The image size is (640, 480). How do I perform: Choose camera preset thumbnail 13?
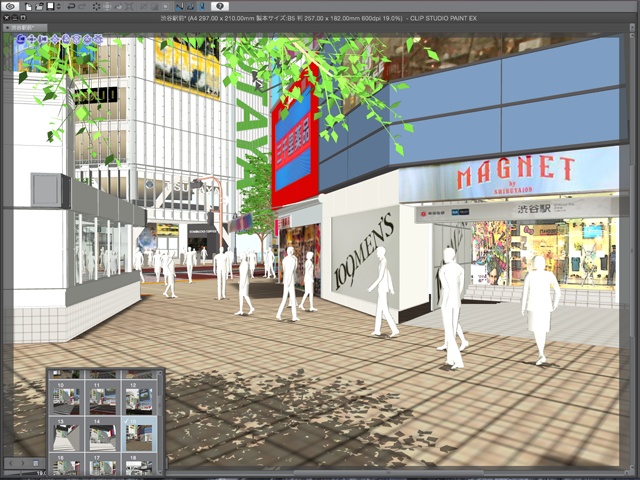coord(67,434)
